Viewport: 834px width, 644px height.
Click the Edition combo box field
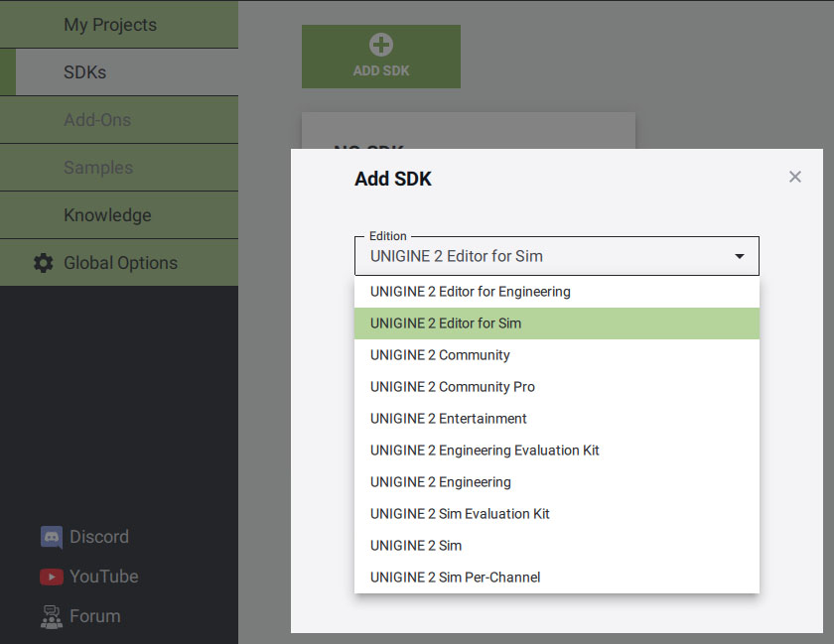click(x=557, y=256)
